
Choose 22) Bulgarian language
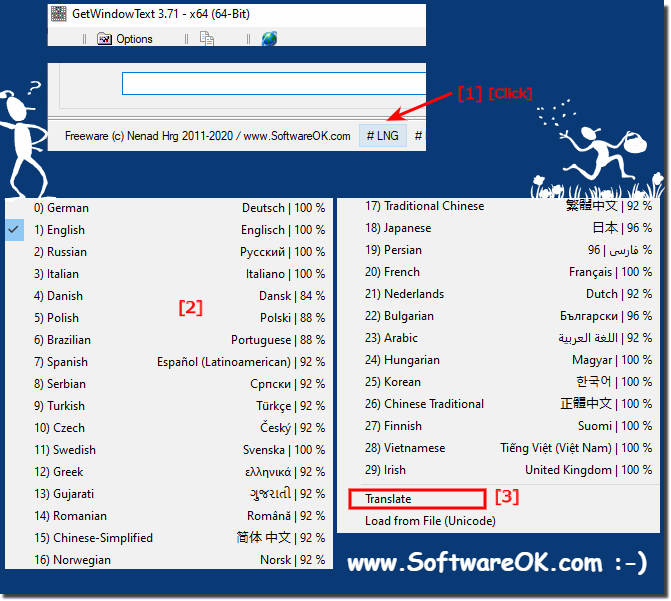click(499, 316)
